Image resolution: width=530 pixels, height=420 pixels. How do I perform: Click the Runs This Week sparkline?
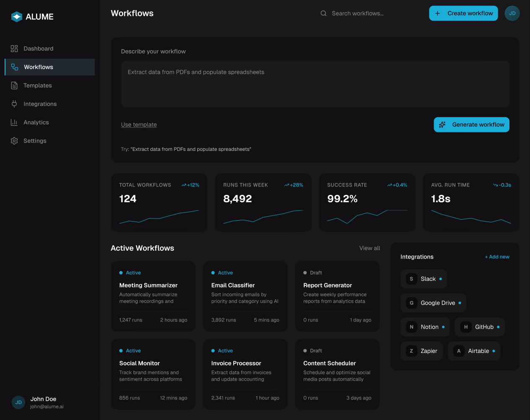tap(263, 217)
